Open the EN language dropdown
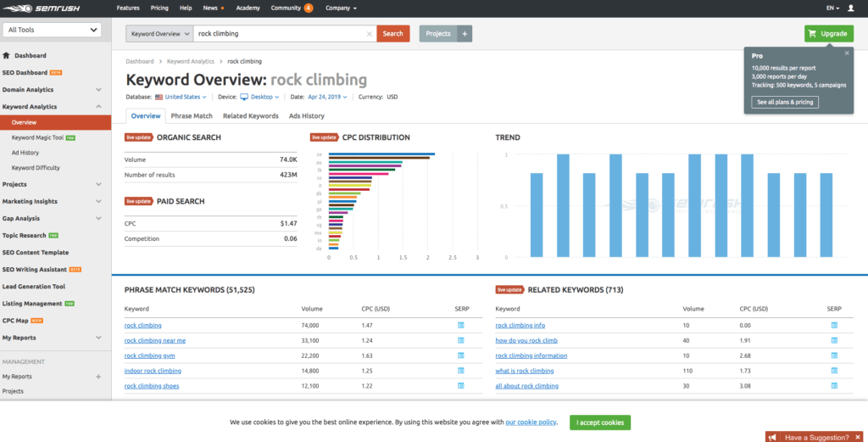This screenshot has height=442, width=868. coord(832,8)
